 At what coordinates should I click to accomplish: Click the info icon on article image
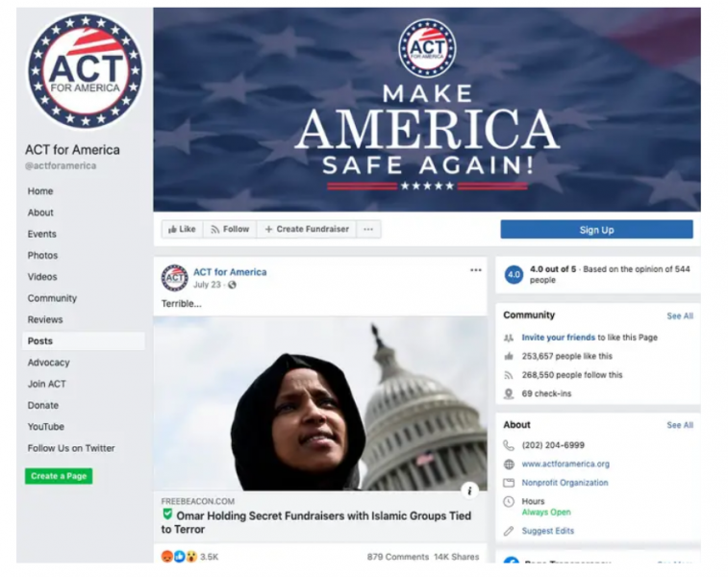pyautogui.click(x=470, y=490)
